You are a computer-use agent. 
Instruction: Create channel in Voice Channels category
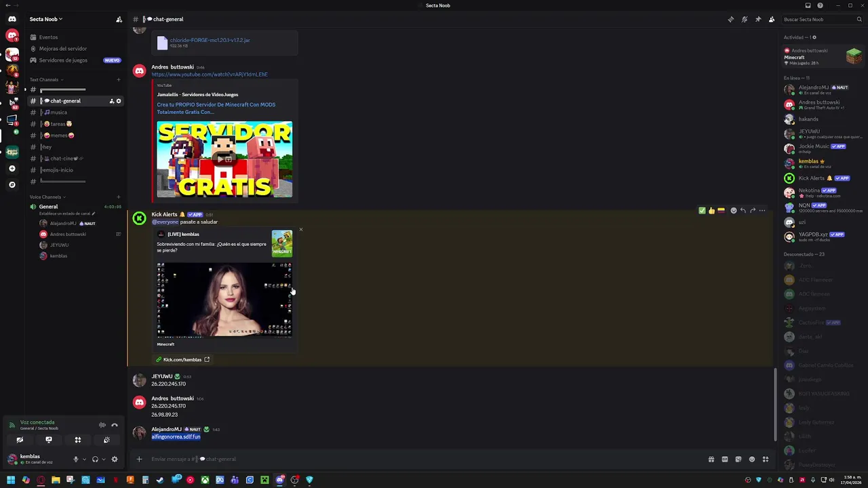point(118,197)
